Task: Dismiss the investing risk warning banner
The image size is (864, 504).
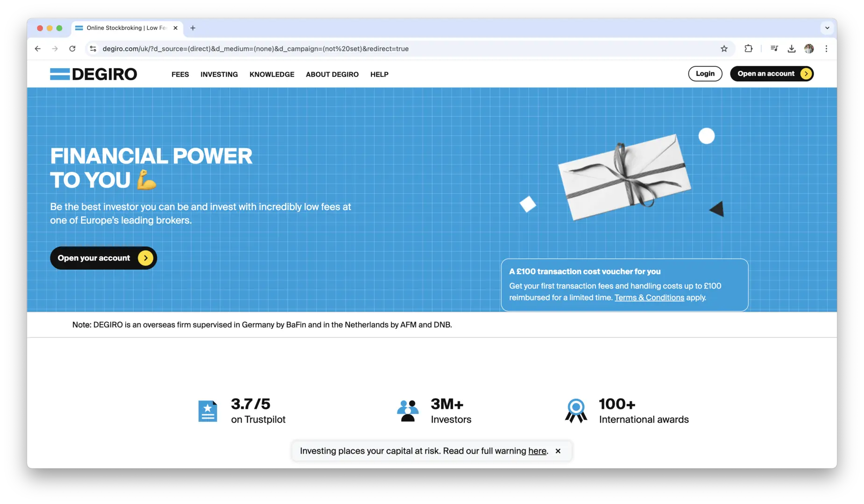Action: pyautogui.click(x=558, y=451)
